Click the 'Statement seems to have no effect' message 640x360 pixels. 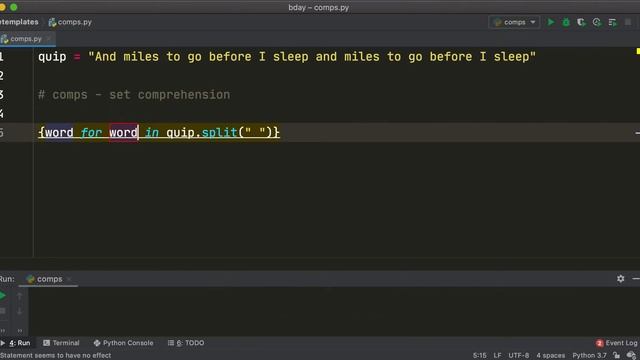pyautogui.click(x=56, y=356)
